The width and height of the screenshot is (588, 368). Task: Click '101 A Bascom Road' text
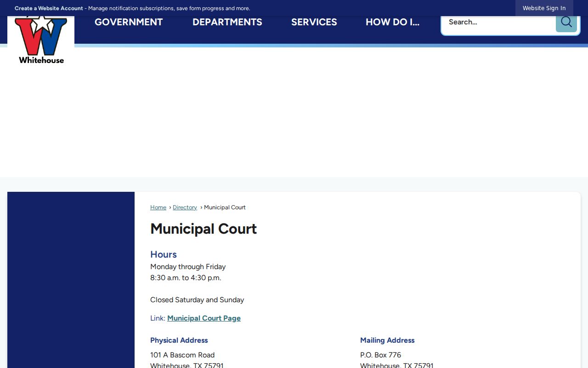(x=182, y=355)
